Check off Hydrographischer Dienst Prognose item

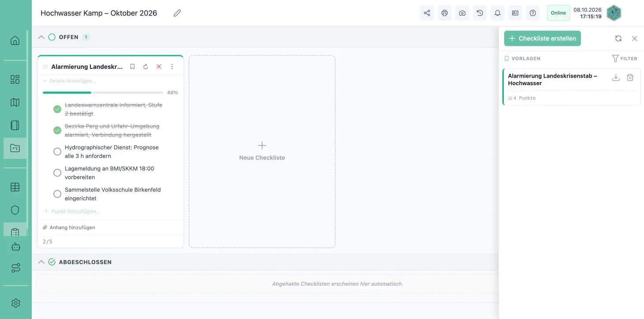tap(57, 151)
